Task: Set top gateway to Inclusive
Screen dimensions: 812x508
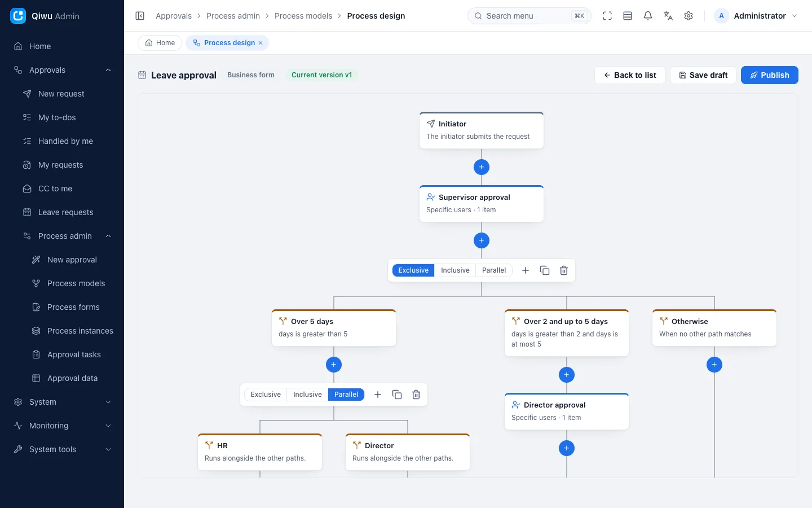Action: pyautogui.click(x=455, y=270)
